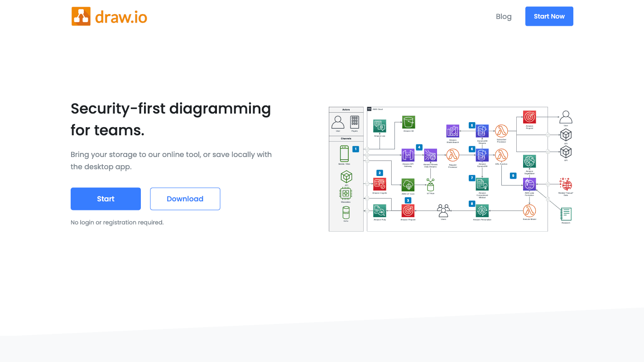Viewport: 644px width, 362px height.
Task: Click the Related "Casual" Data globe icon
Action: pyautogui.click(x=566, y=184)
